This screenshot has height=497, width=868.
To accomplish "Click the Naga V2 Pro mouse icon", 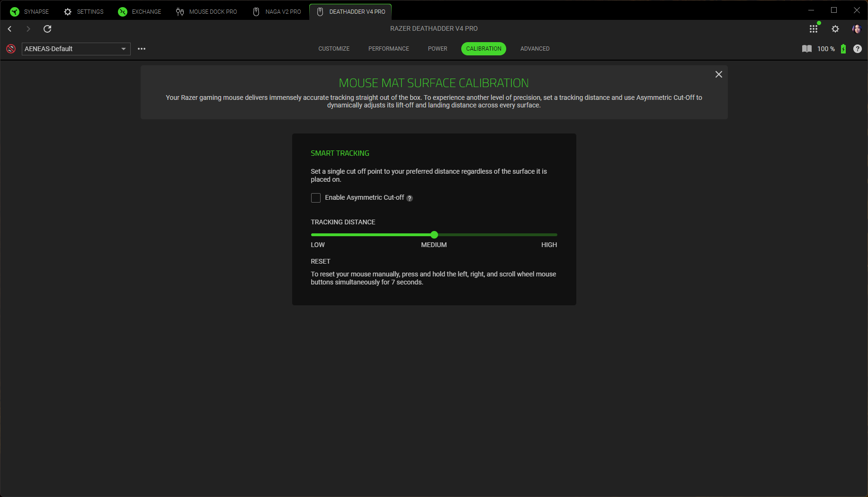I will tap(256, 12).
